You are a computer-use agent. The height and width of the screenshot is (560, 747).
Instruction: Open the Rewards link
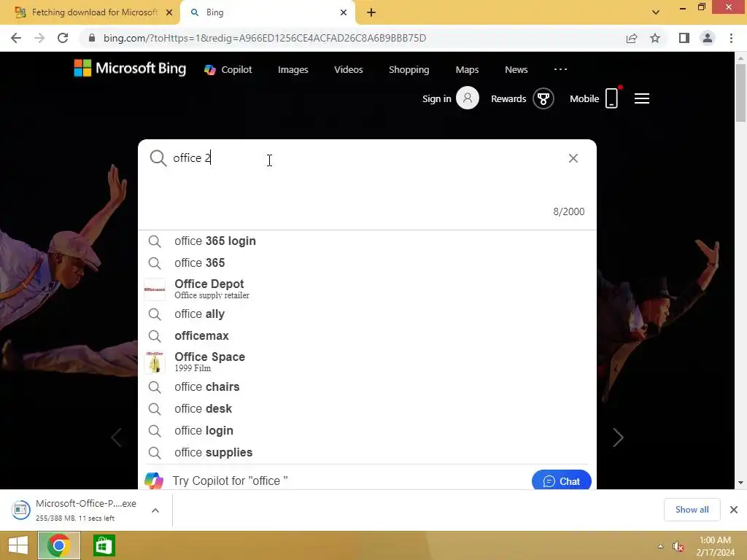pyautogui.click(x=508, y=98)
